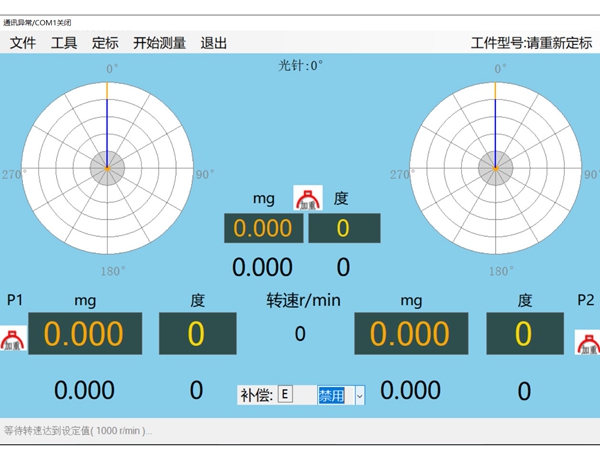The height and width of the screenshot is (450, 600).
Task: Click the 工件型号 label at top right
Action: pos(530,43)
